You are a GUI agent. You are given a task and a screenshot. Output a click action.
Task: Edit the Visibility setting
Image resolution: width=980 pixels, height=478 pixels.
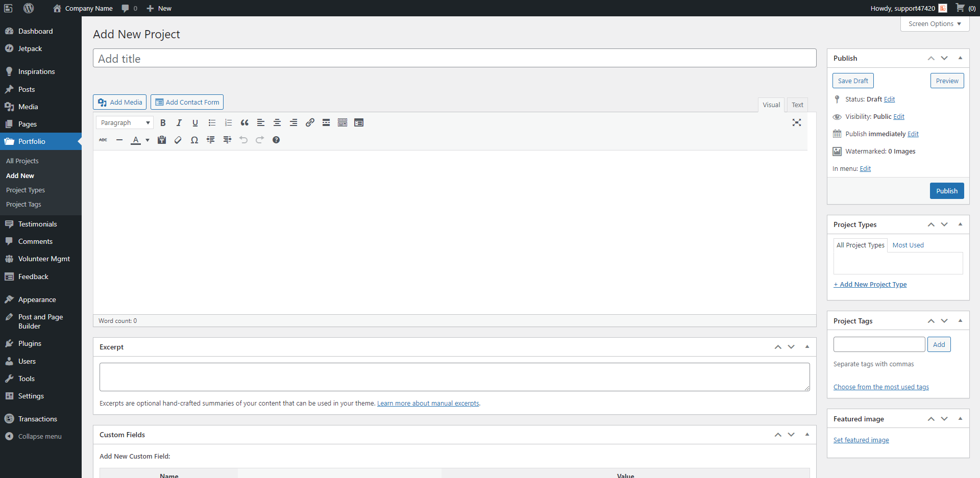pyautogui.click(x=899, y=117)
